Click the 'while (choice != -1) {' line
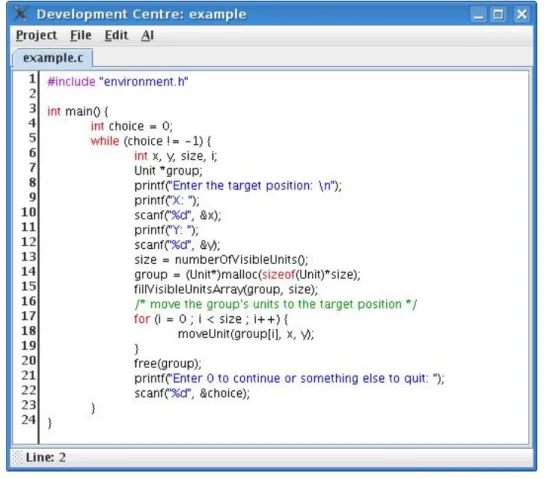Viewport: 544px width, 479px height. pyautogui.click(x=151, y=141)
